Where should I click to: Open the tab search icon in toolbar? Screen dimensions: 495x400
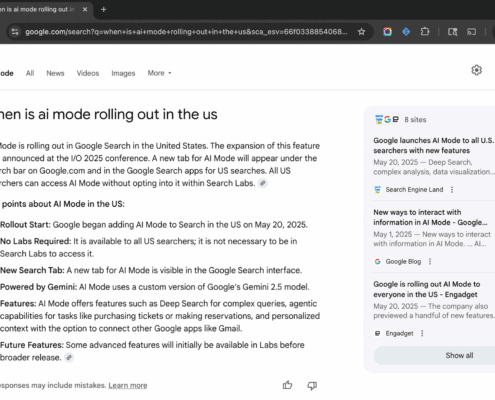(452, 32)
